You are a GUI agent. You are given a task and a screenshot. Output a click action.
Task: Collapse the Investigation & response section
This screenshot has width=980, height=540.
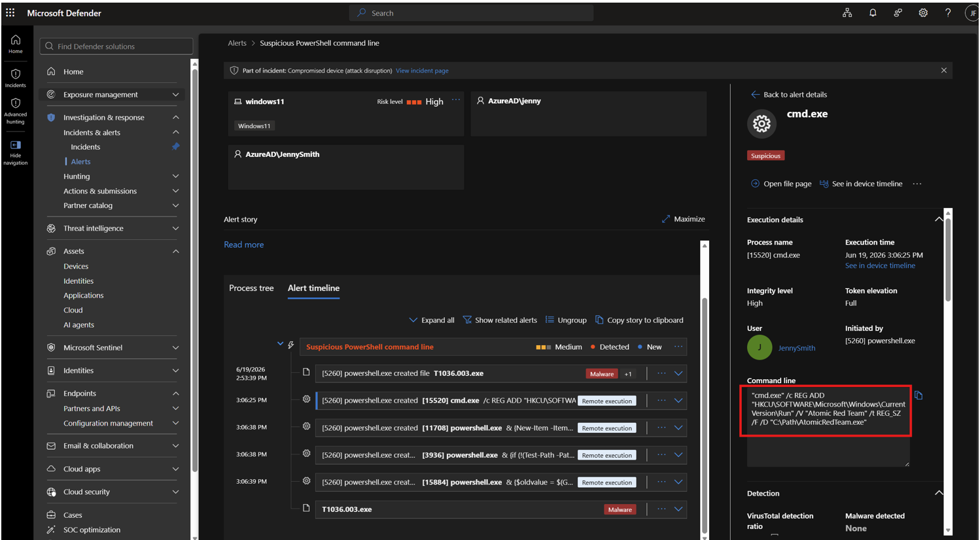pyautogui.click(x=175, y=118)
